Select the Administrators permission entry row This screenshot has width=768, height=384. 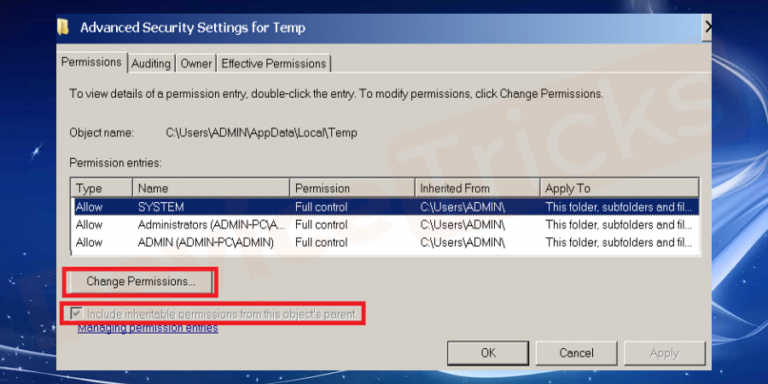point(384,225)
